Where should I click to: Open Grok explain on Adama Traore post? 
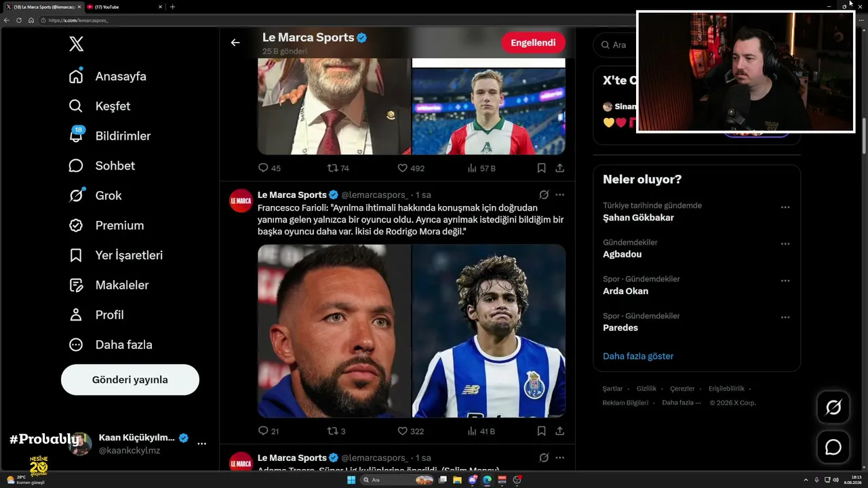point(544,457)
